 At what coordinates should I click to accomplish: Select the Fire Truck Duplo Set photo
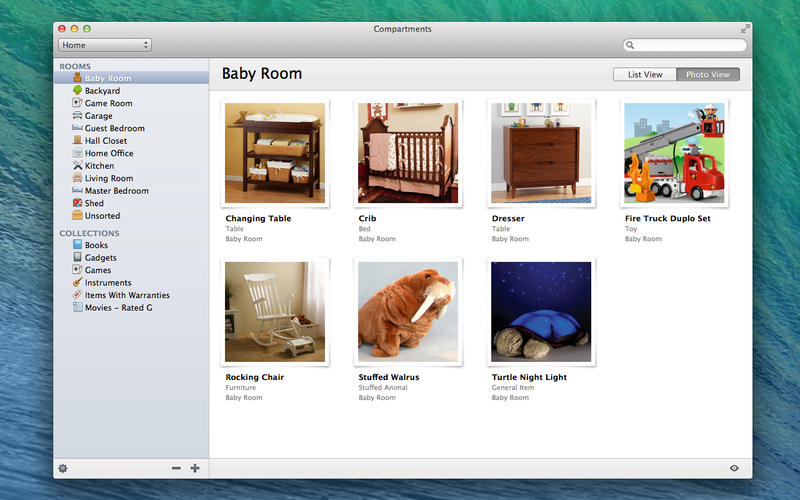point(674,153)
